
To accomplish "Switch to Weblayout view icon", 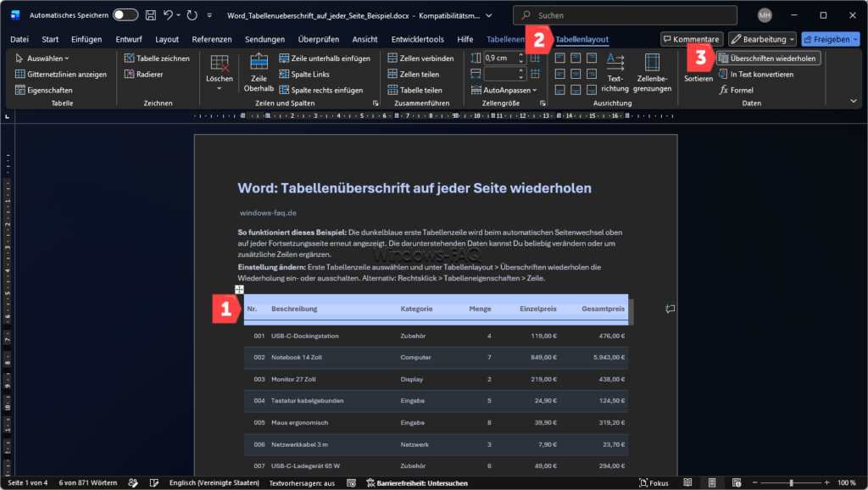I will coord(737,483).
